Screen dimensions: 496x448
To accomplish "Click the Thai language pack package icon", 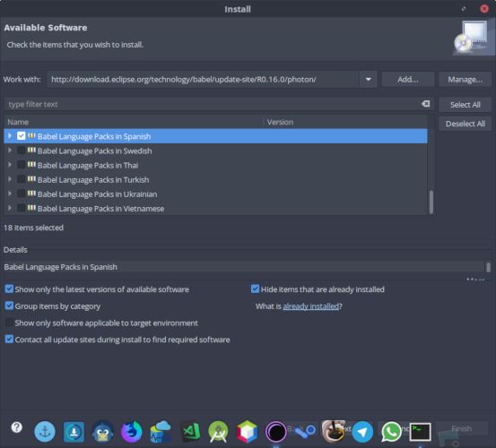I will [x=31, y=165].
